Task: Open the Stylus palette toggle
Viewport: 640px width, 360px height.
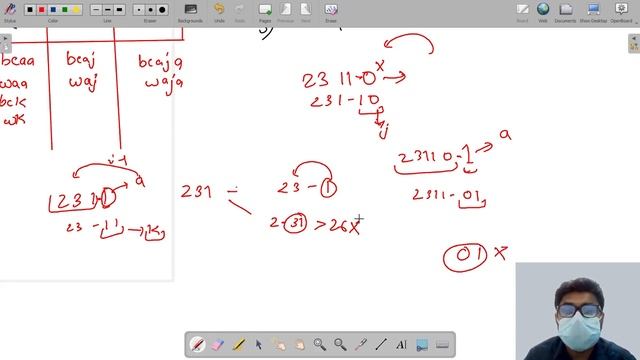Action: [10, 11]
